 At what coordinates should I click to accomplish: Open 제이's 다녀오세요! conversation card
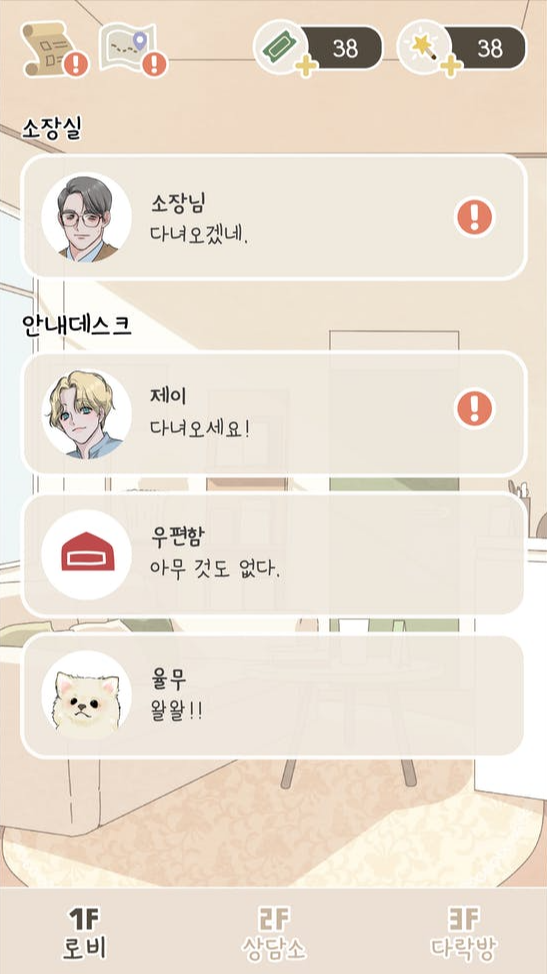coord(274,414)
